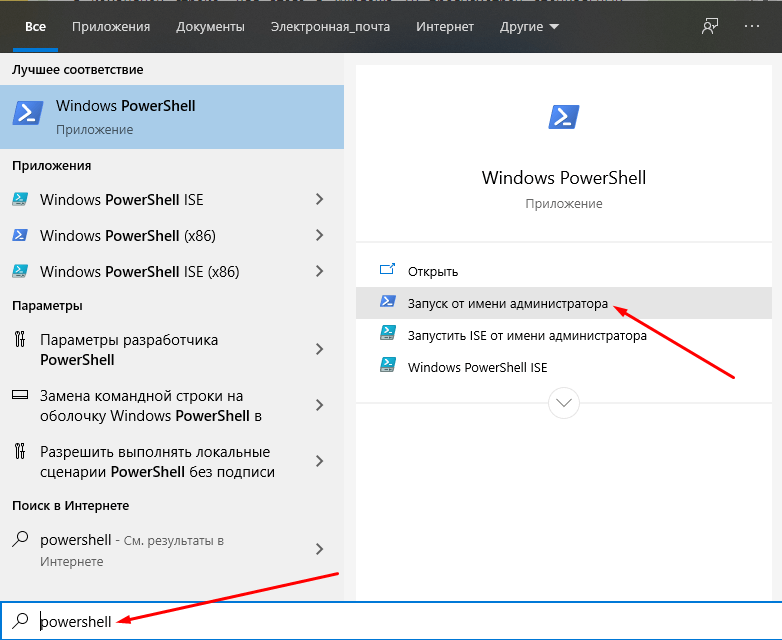This screenshot has width=782, height=640.
Task: Click the Windows PowerShell (x86) list icon
Action: click(20, 235)
